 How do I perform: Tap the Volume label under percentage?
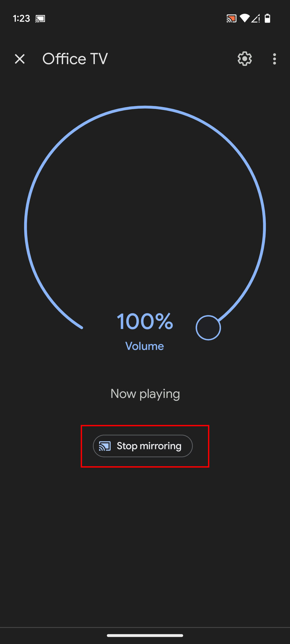(x=145, y=346)
